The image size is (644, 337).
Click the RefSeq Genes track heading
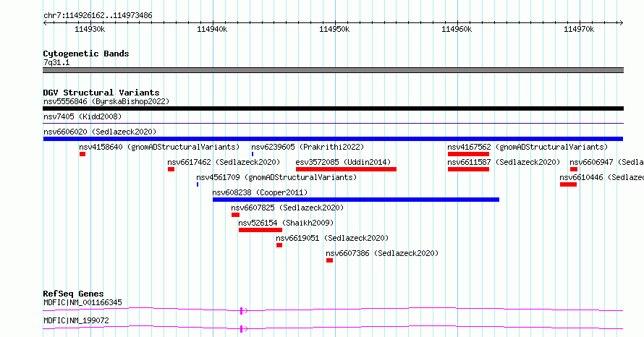coord(73,294)
